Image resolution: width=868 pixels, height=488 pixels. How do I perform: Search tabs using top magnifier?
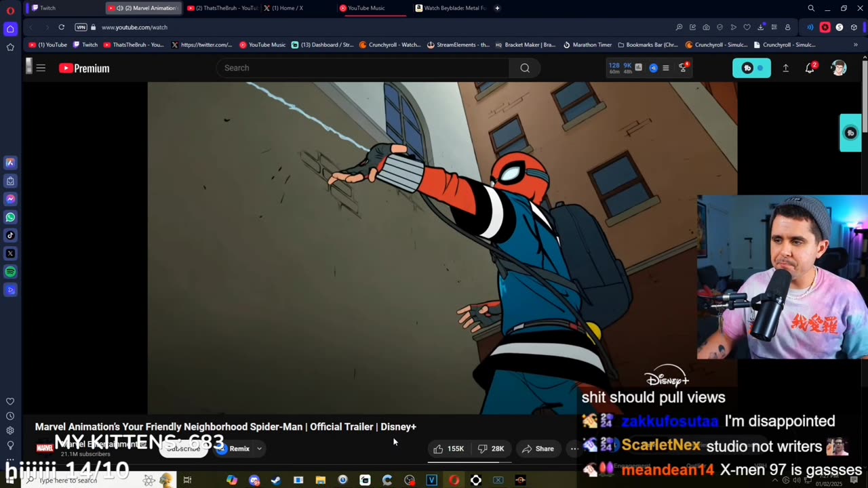pos(811,8)
